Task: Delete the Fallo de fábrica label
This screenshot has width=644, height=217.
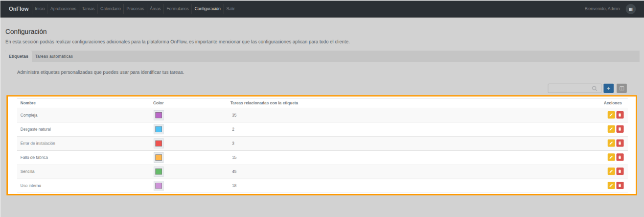Action: (x=620, y=157)
